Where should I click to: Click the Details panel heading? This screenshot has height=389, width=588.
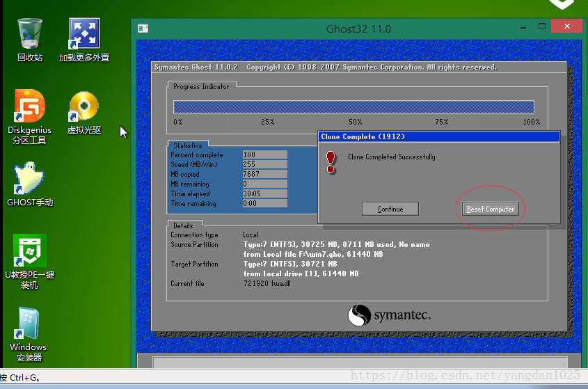coord(183,225)
